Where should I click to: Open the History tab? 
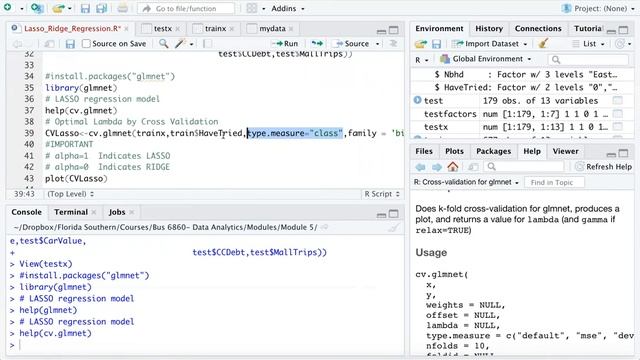click(x=489, y=29)
